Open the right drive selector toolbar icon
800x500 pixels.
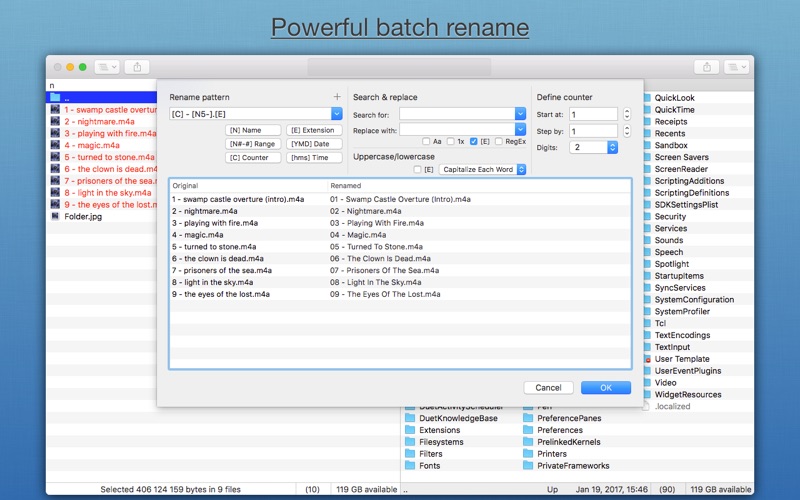(x=738, y=67)
